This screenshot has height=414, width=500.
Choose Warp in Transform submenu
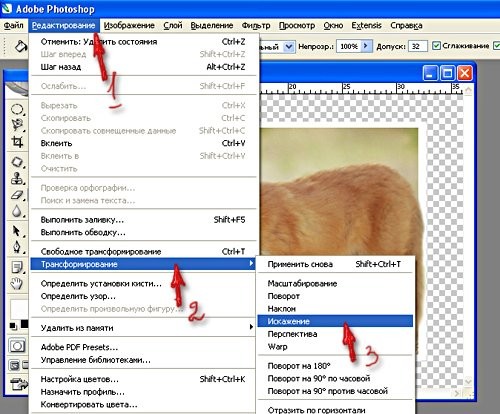coord(335,347)
